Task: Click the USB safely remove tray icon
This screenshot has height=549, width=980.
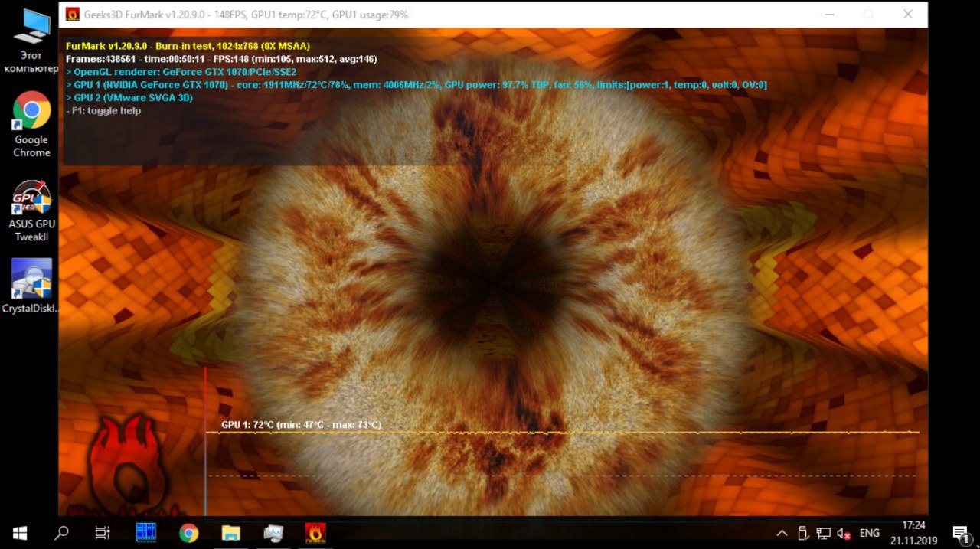Action: 803,533
